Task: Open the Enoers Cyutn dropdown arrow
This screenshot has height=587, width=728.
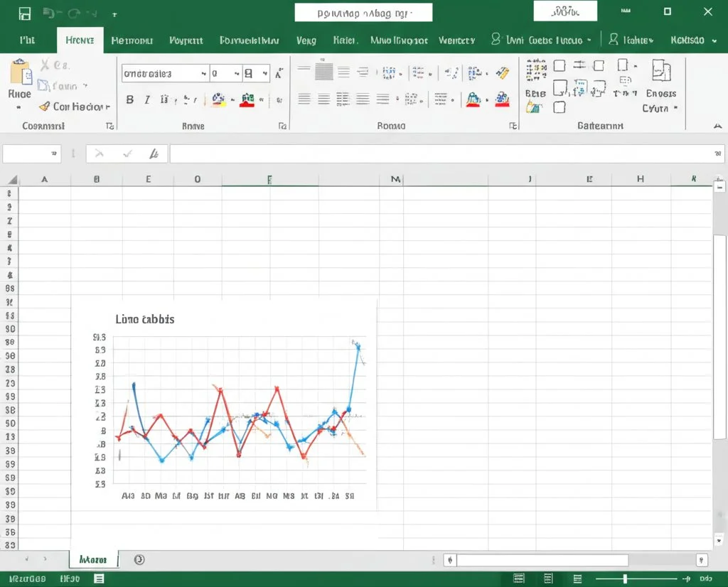Action: 675,108
